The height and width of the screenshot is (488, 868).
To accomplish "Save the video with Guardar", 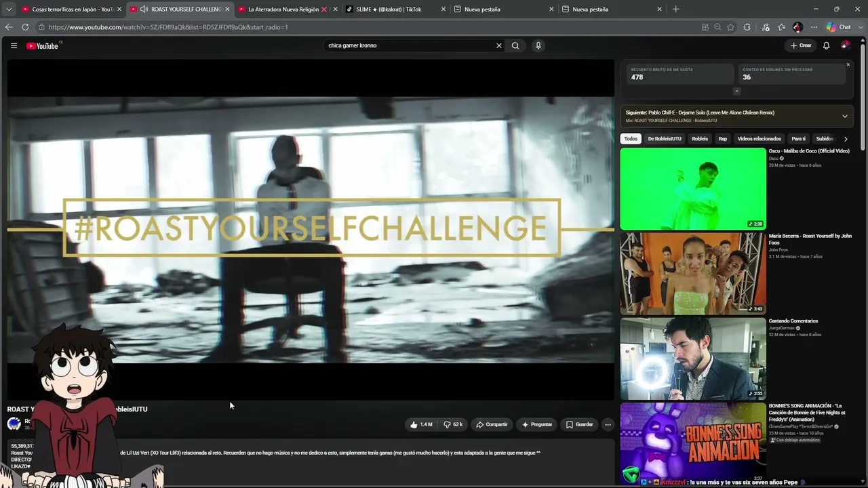I will click(580, 424).
